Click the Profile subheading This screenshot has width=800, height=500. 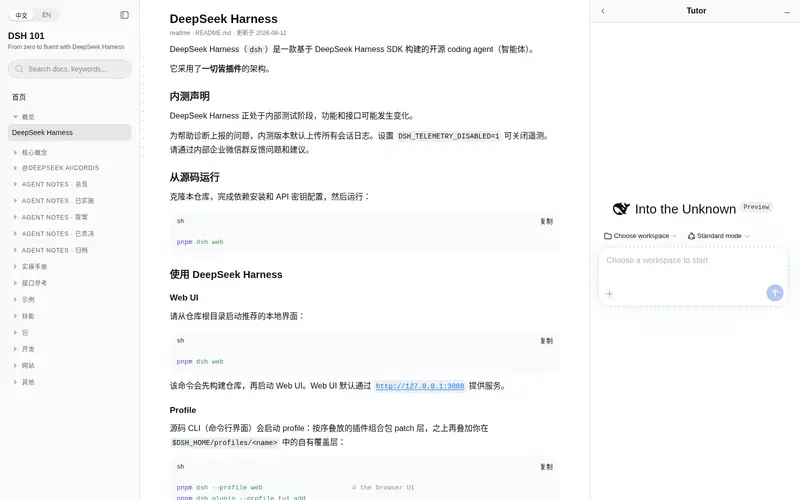[x=183, y=410]
